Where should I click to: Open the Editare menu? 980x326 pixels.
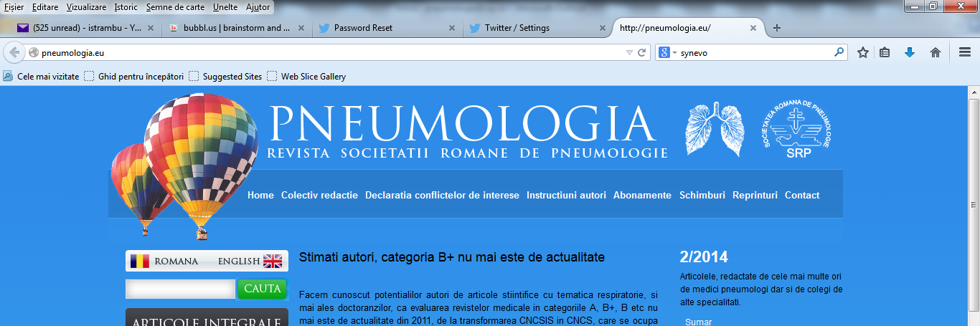46,7
